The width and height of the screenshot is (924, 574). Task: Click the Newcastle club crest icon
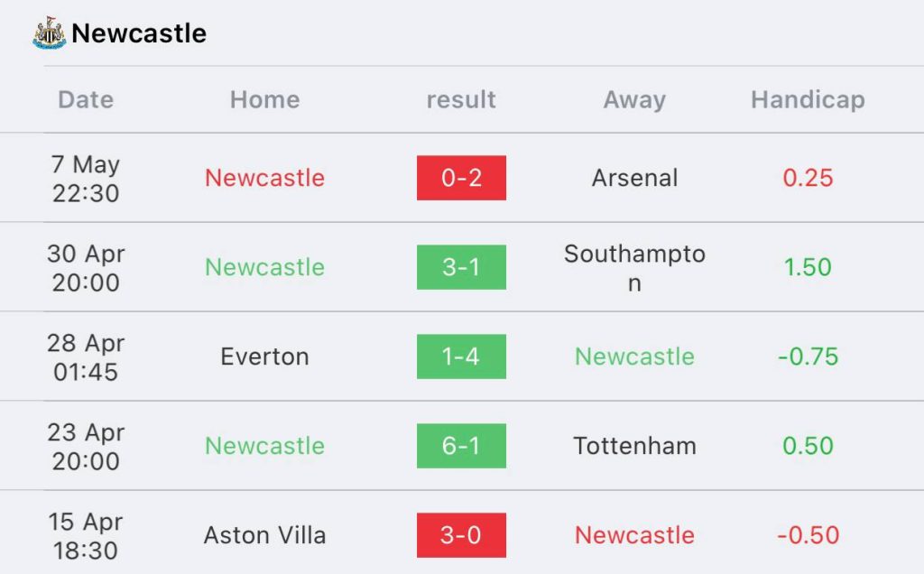pyautogui.click(x=50, y=33)
